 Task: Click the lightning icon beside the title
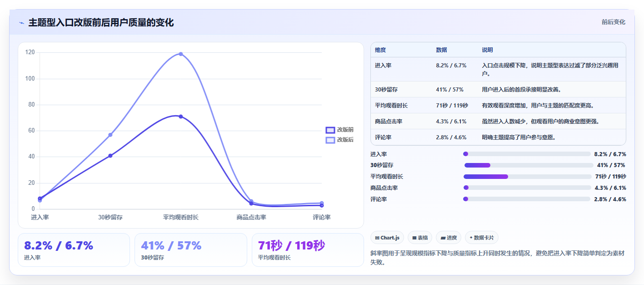[22, 23]
